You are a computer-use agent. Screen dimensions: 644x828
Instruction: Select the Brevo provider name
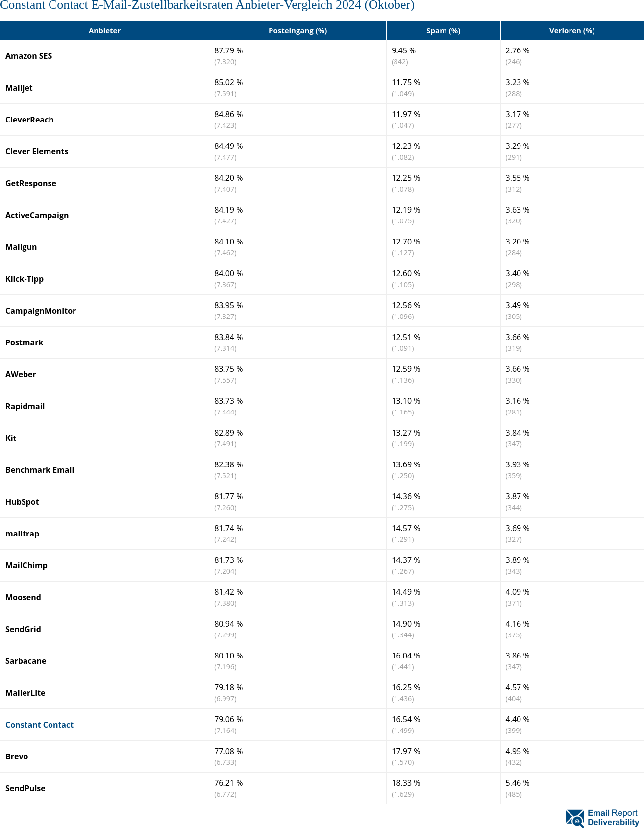point(17,756)
